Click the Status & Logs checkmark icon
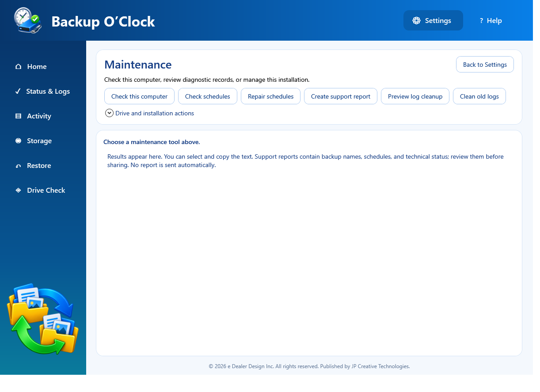 (x=18, y=91)
